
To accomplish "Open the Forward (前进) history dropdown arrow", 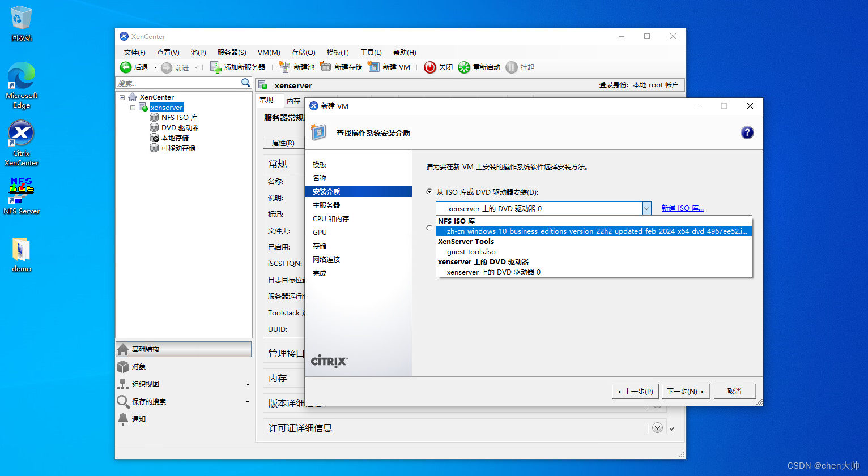I will (x=196, y=68).
